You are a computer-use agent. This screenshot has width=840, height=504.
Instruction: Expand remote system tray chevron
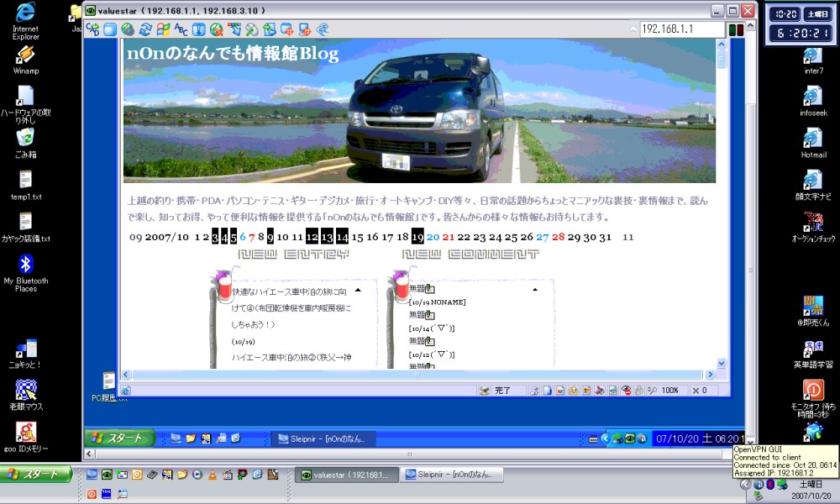606,438
